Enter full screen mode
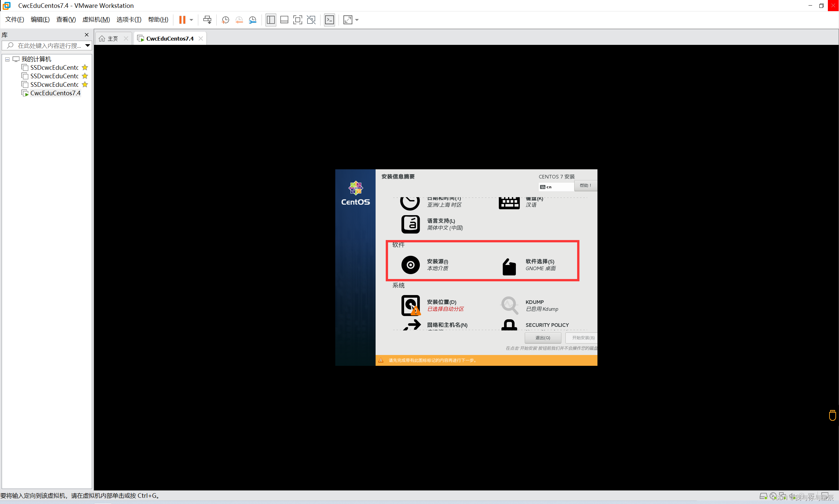 click(x=297, y=20)
